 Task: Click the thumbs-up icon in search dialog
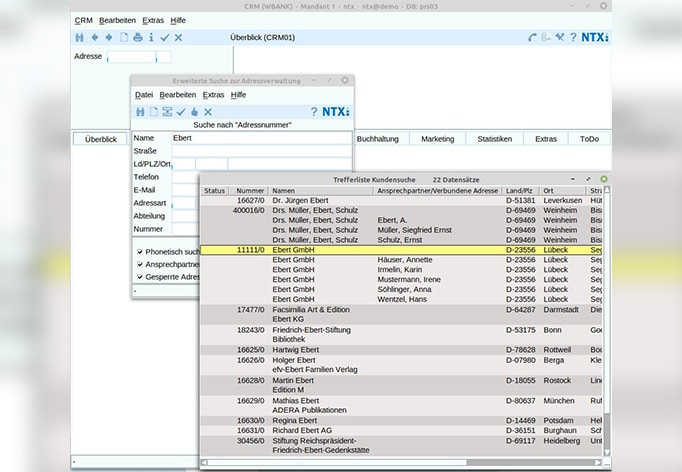point(194,112)
